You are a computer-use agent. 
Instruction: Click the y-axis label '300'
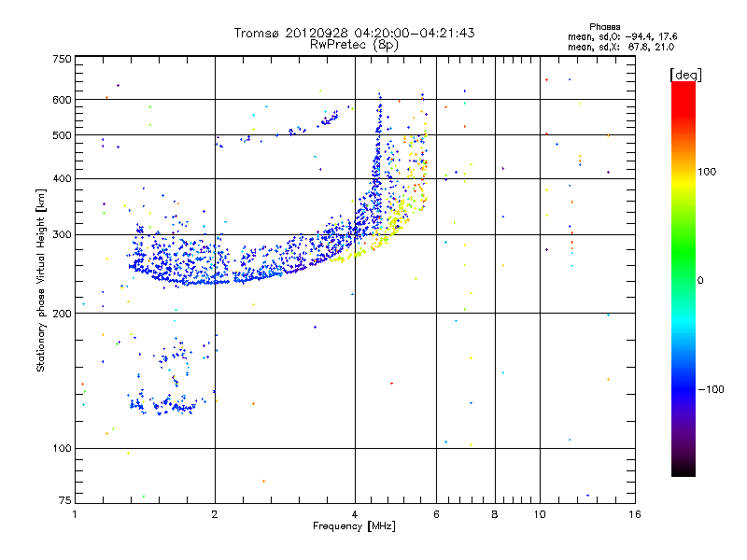[63, 235]
